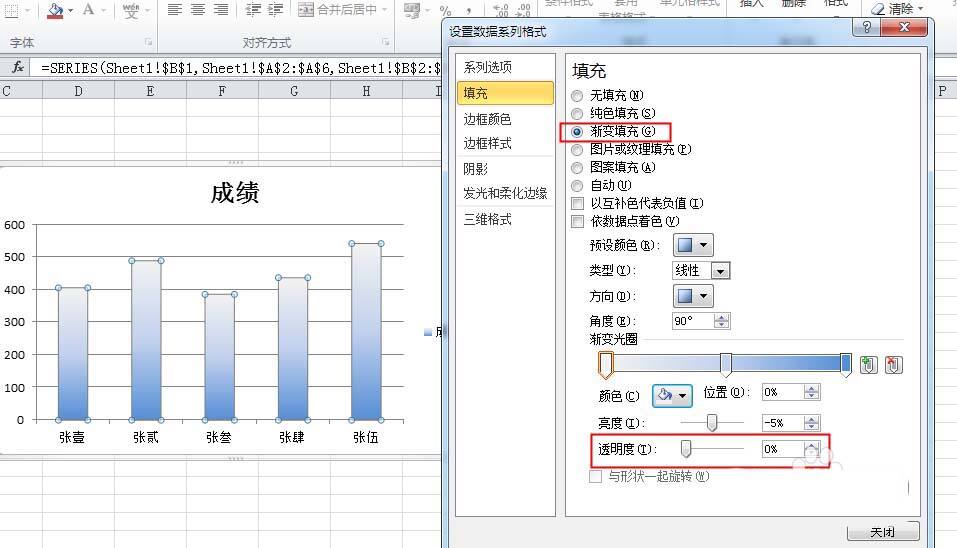The width and height of the screenshot is (957, 548).
Task: Click the fx insert function icon
Action: [x=17, y=67]
